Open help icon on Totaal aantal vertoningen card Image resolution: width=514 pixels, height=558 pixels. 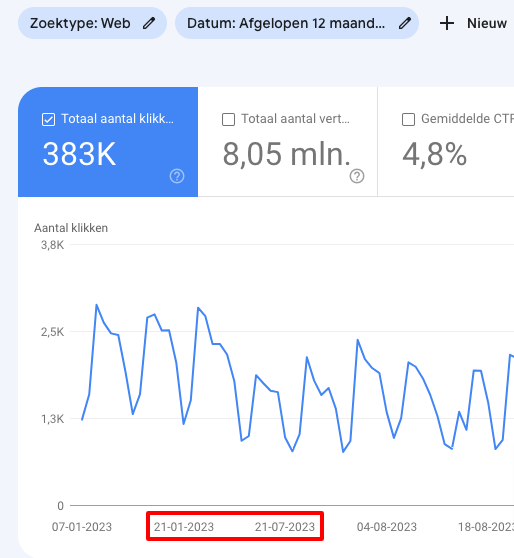coord(357,176)
